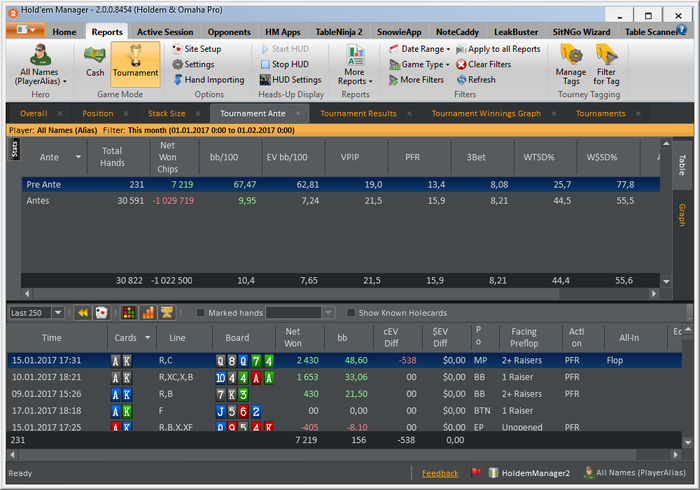Open HoldemManager2 database selector
This screenshot has width=700, height=490.
(x=529, y=473)
